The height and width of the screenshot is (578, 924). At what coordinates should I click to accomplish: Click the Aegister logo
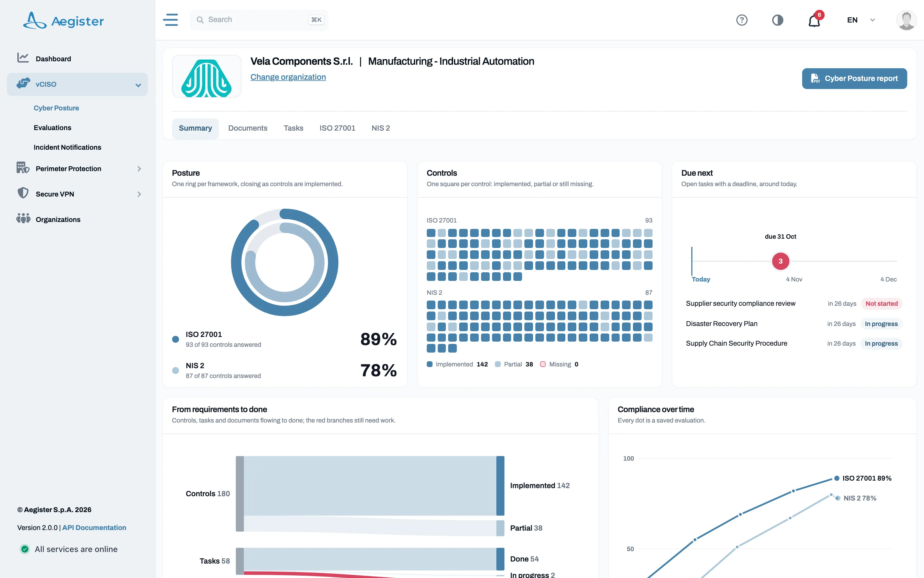click(64, 21)
